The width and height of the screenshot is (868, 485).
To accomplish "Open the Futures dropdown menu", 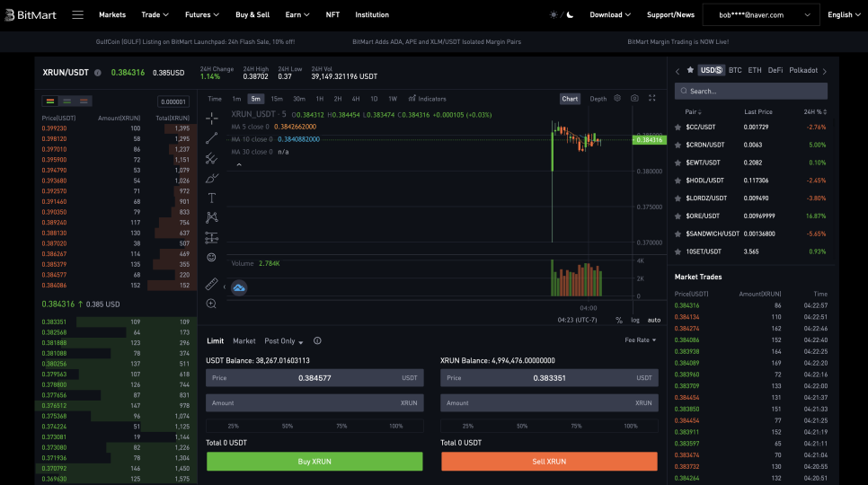I will (201, 15).
